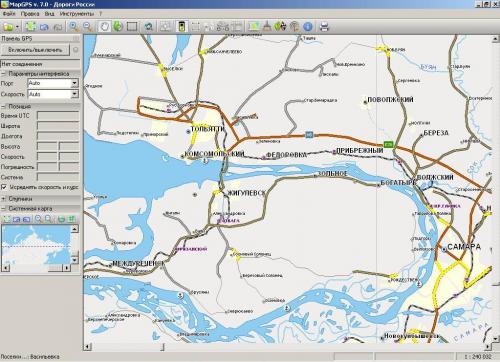This screenshot has height=362, width=500.
Task: Toggle 'Усреднять скорость и курс' checkbox
Action: tap(4, 187)
